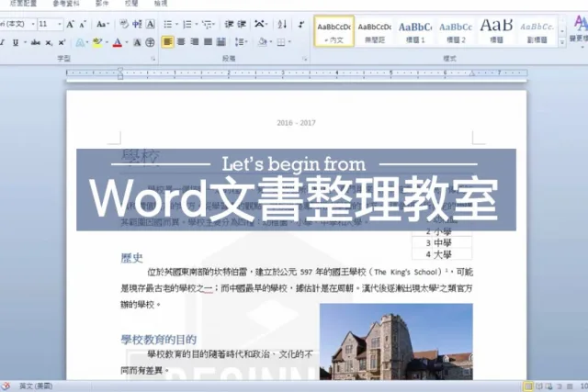Click the school building photo
Screen dimensions: 588x392
(x=396, y=342)
